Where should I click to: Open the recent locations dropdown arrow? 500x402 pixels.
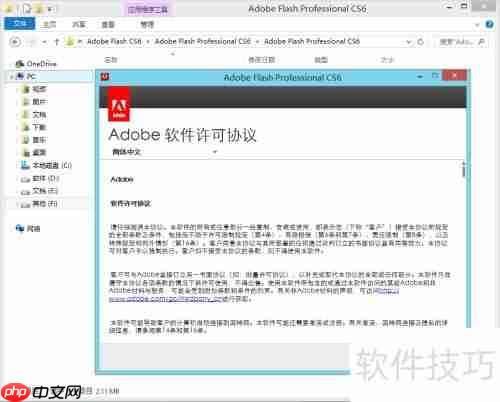[x=44, y=42]
